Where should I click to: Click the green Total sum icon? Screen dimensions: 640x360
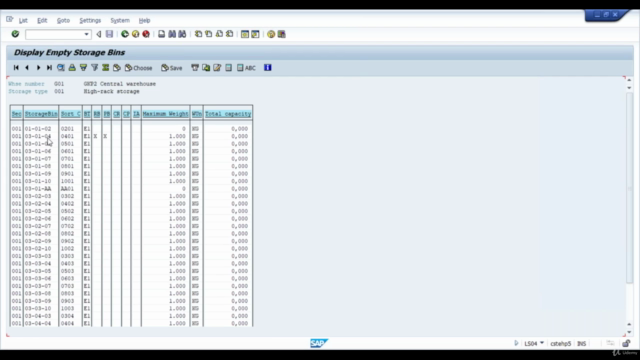coord(105,68)
